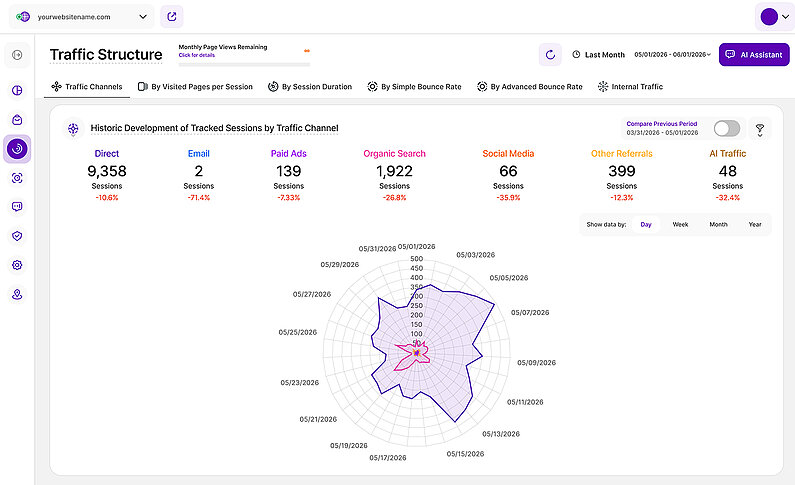Viewport: 795px width, 485px height.
Task: Open the filter funnel icon
Action: click(760, 129)
